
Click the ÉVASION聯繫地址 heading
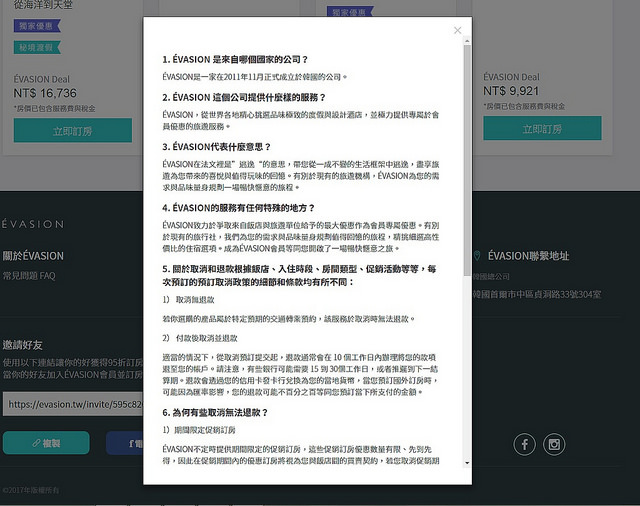529,256
